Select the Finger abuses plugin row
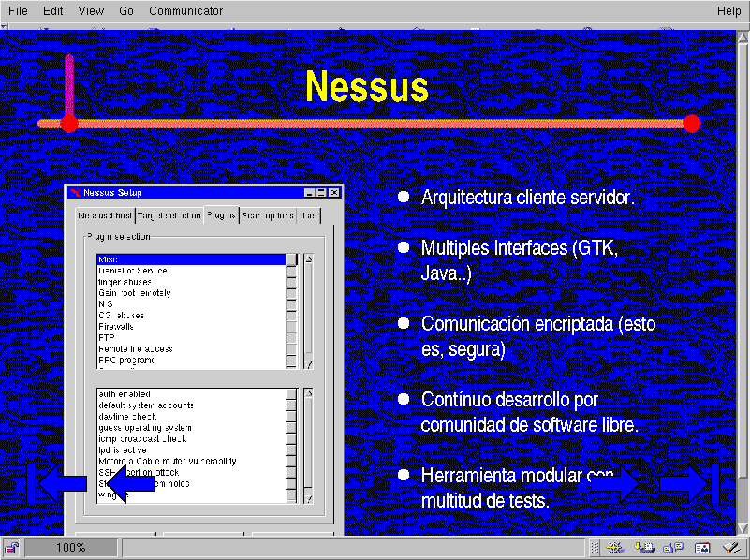Image resolution: width=750 pixels, height=560 pixels. (191, 282)
